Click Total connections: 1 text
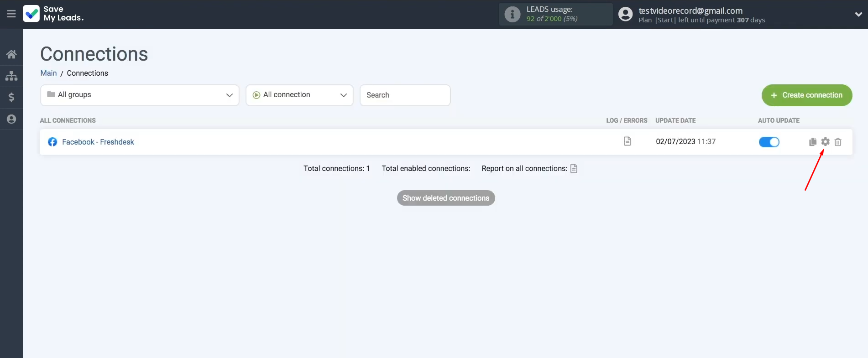Screen dimensions: 868x358 [337, 168]
